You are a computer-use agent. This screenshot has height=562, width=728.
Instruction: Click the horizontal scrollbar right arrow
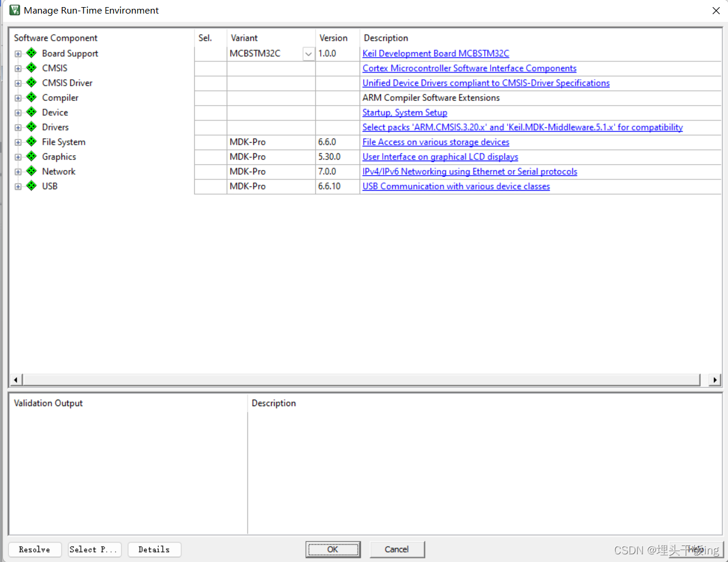coord(715,380)
